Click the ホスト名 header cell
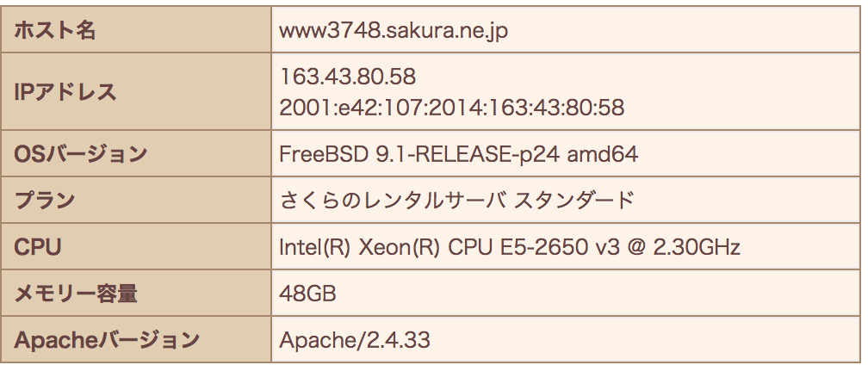This screenshot has height=365, width=868. 136,30
